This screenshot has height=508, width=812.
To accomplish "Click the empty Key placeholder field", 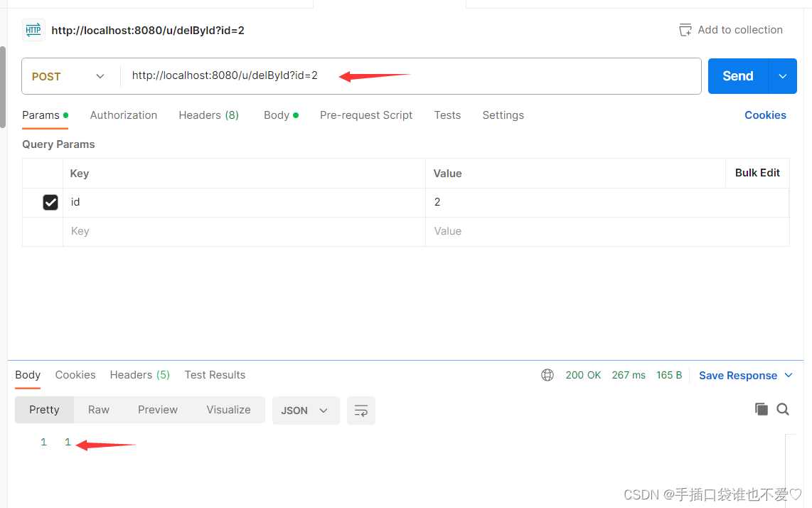I will [244, 231].
